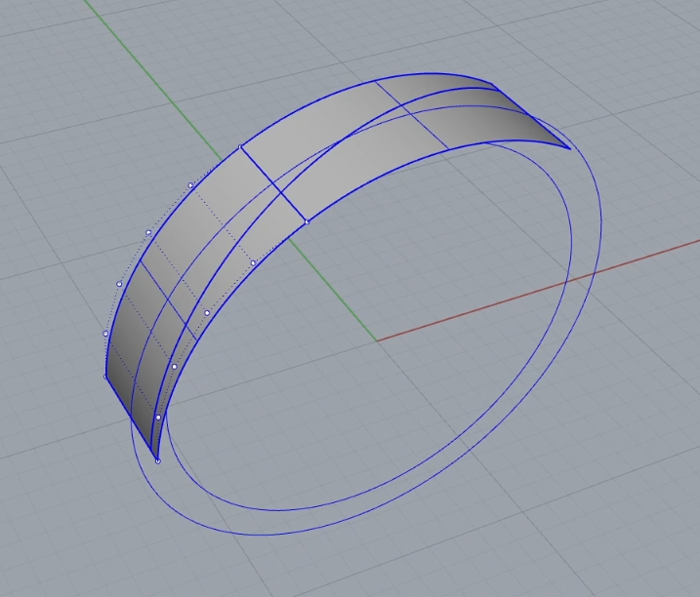Select control point where thick isocurve meets inner edge
Image resolution: width=700 pixels, height=597 pixels.
click(x=307, y=222)
